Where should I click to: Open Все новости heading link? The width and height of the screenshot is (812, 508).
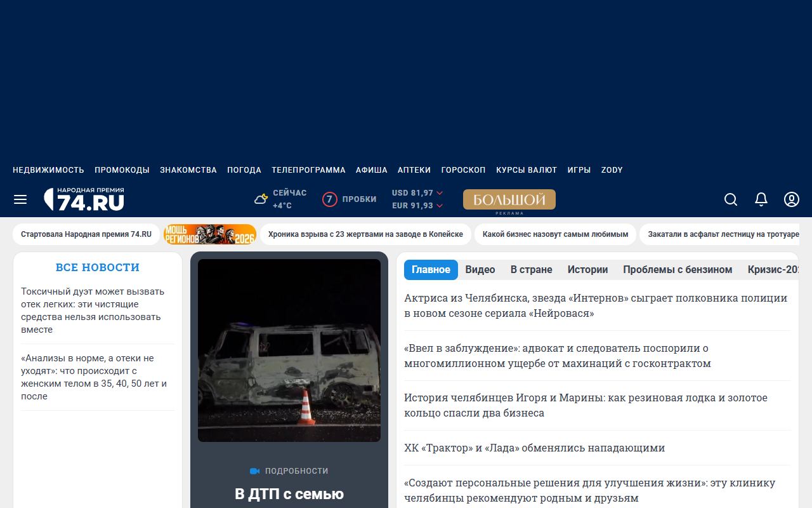point(98,267)
